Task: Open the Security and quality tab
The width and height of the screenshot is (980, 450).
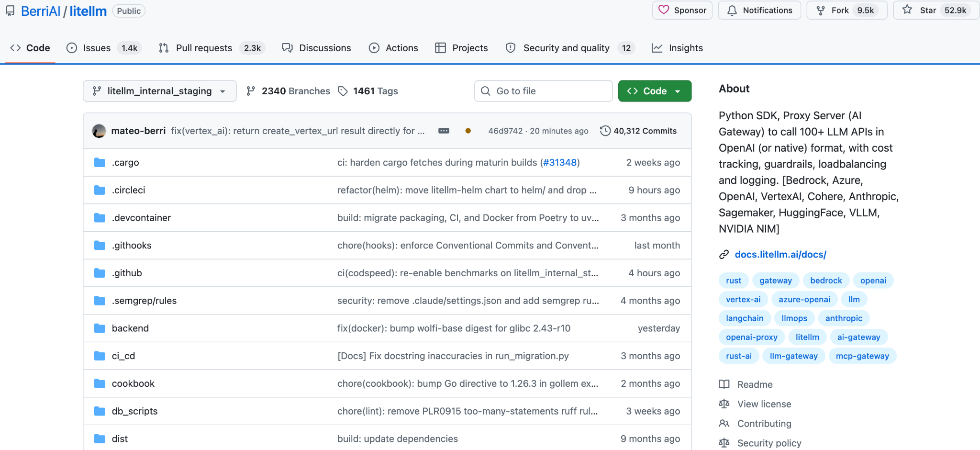Action: coord(570,48)
